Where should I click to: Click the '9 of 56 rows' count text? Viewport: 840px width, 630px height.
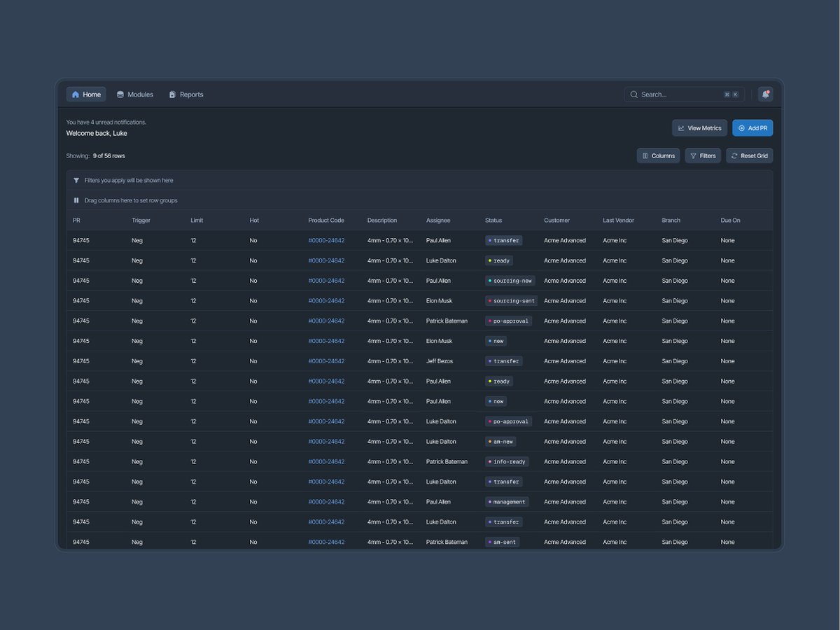pyautogui.click(x=109, y=156)
